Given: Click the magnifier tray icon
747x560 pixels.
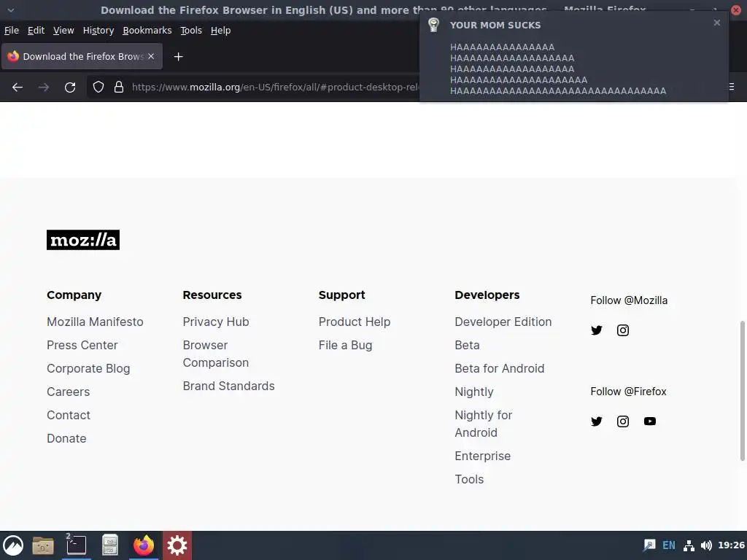Looking at the screenshot, I should (x=649, y=545).
